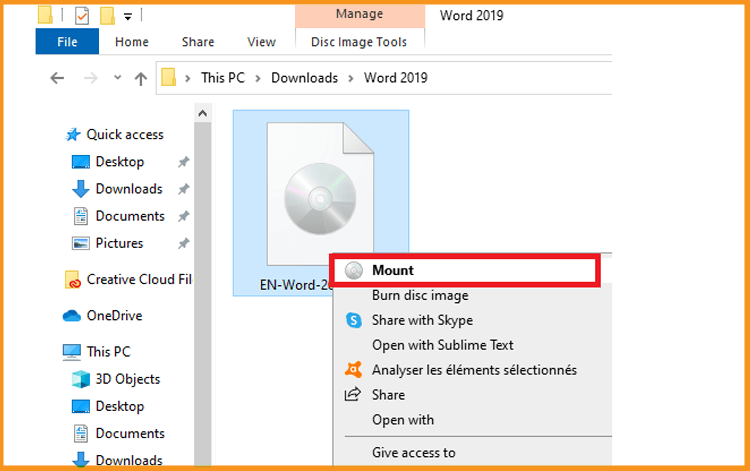Viewport: 750px width, 471px height.
Task: Open 3D Objects under This PC
Action: coord(128,379)
